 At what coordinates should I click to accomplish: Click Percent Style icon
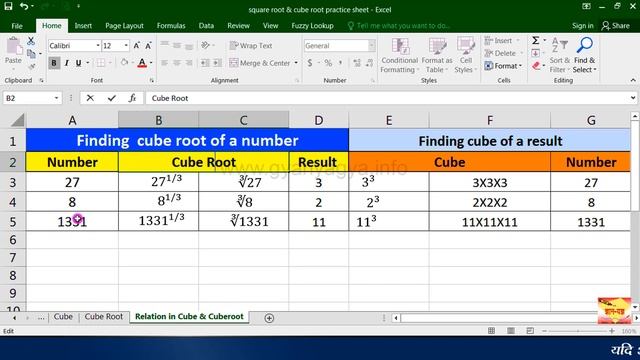pyautogui.click(x=328, y=63)
